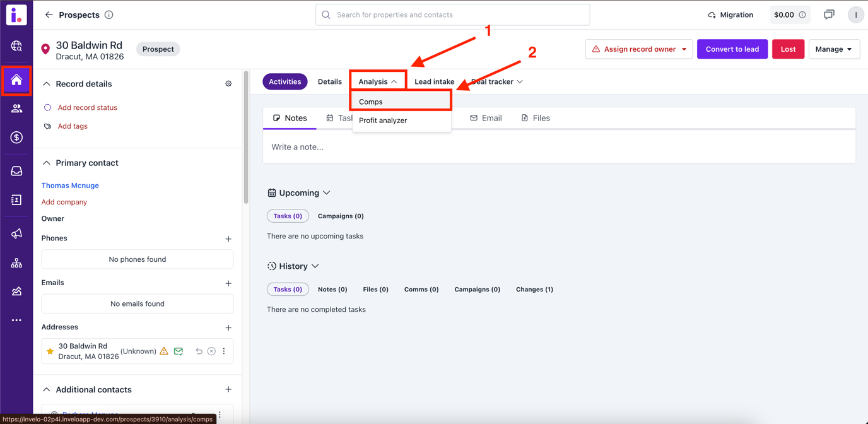
Task: Select the Campaigns (0) filter under Upcoming
Action: (341, 216)
